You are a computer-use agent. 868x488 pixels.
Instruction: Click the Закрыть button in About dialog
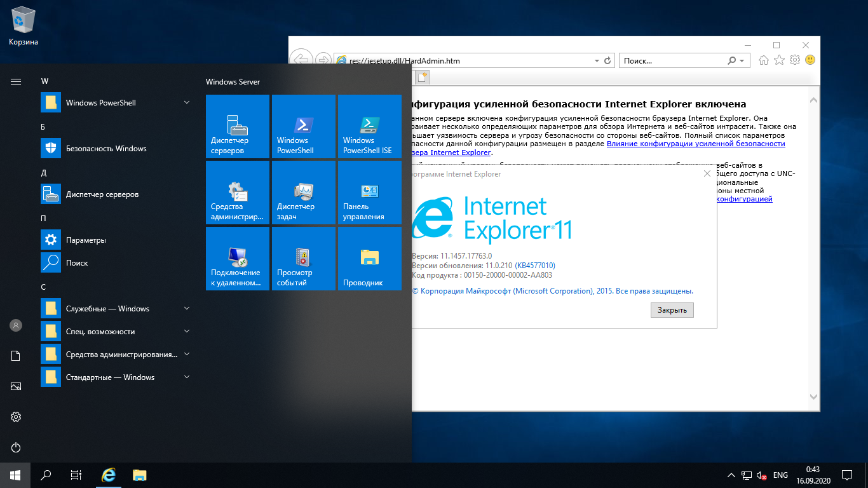pos(672,310)
